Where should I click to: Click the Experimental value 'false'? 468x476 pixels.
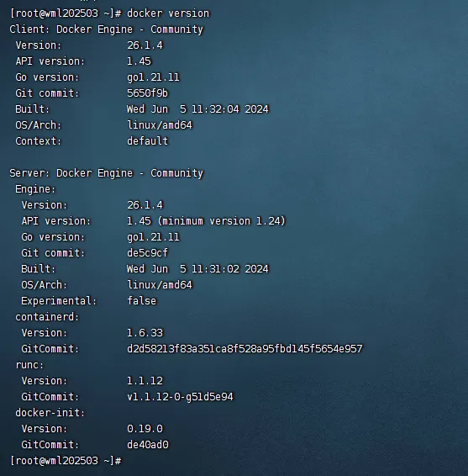coord(142,301)
